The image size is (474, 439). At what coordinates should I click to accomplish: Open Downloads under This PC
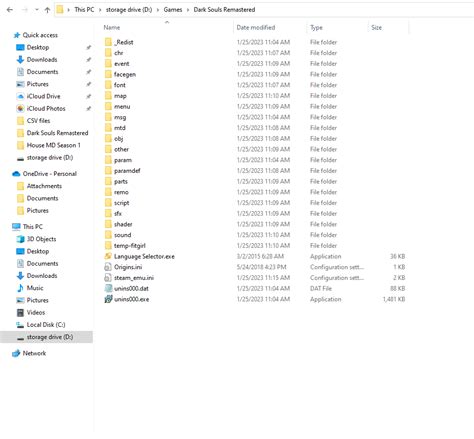pos(42,276)
